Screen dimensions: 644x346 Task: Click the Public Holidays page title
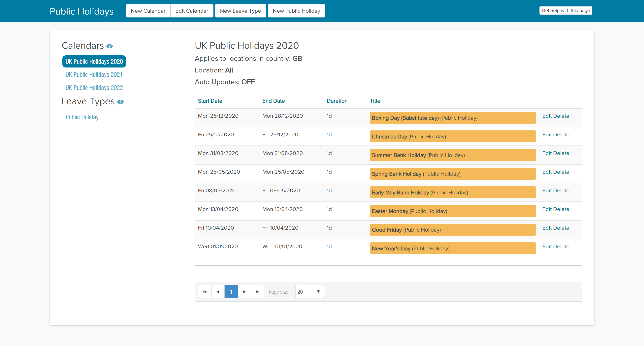click(81, 12)
